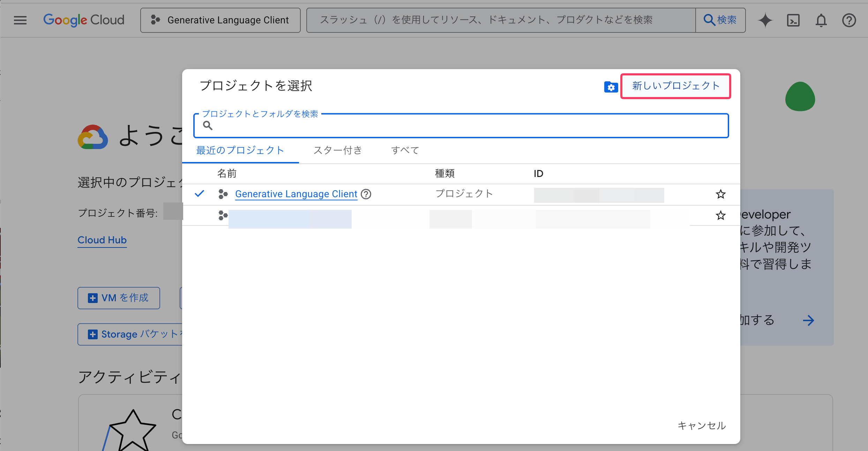This screenshot has width=868, height=451.
Task: Open the navigation hamburger menu
Action: (20, 20)
